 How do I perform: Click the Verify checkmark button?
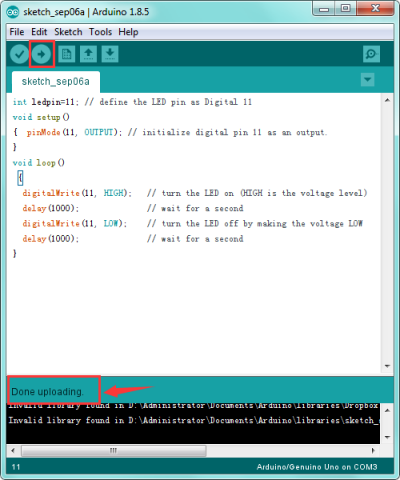[x=19, y=54]
